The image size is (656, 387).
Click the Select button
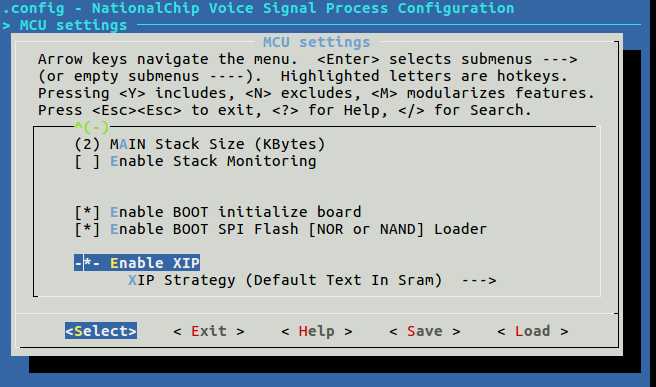click(101, 331)
